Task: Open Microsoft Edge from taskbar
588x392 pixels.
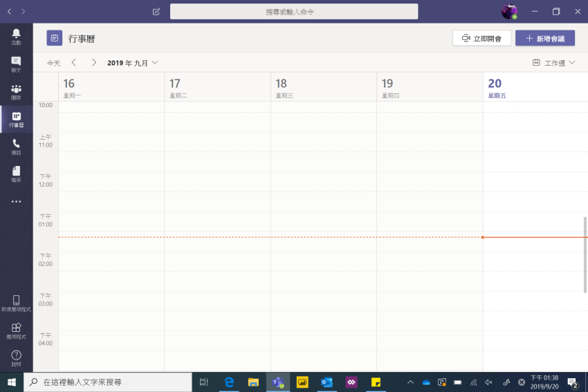Action: click(229, 382)
